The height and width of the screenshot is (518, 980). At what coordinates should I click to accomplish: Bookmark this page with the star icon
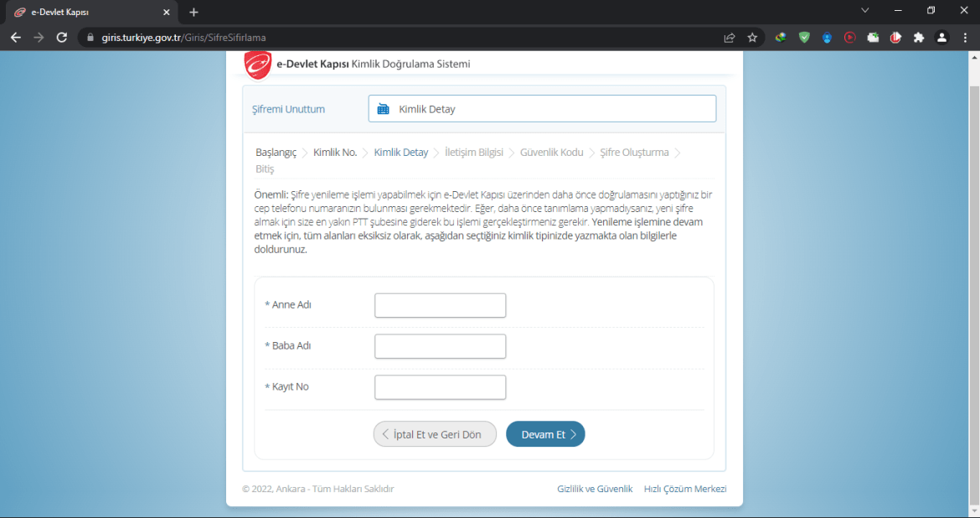[752, 38]
